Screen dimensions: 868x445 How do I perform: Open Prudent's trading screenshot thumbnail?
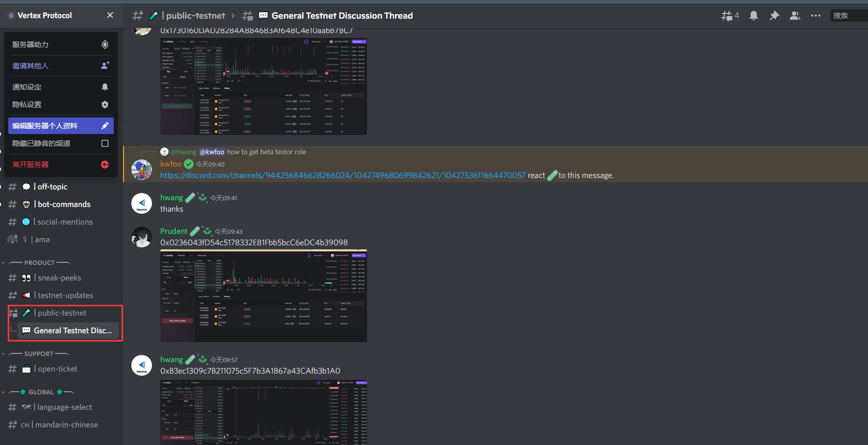(x=263, y=296)
